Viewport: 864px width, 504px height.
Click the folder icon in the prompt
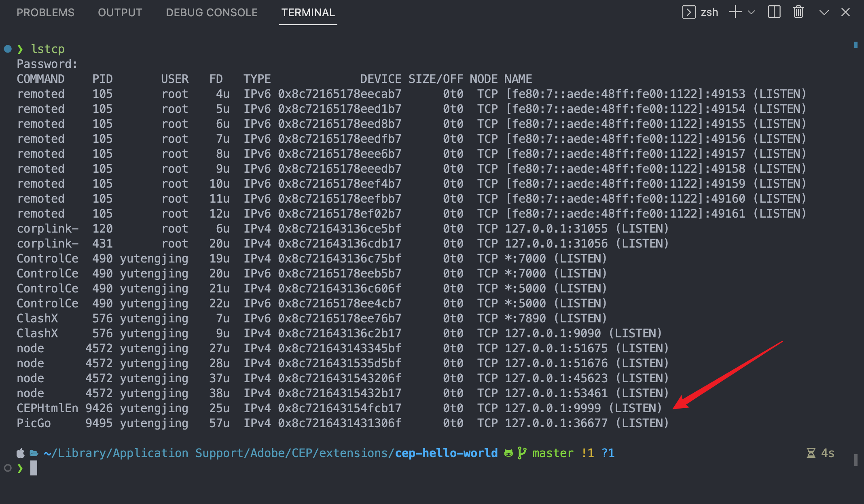pyautogui.click(x=34, y=453)
